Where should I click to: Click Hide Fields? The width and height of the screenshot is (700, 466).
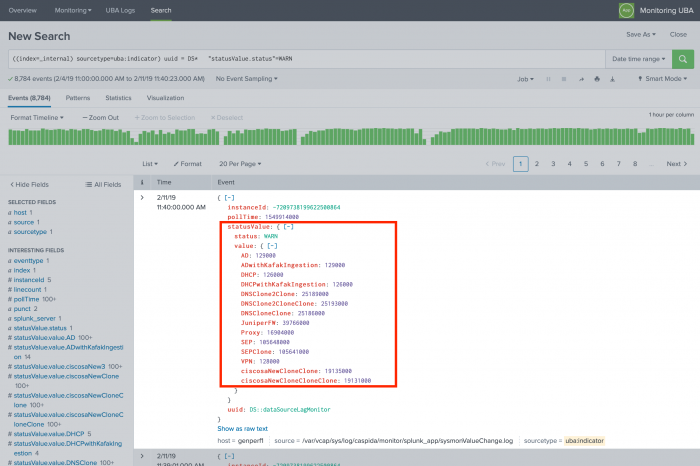[29, 184]
